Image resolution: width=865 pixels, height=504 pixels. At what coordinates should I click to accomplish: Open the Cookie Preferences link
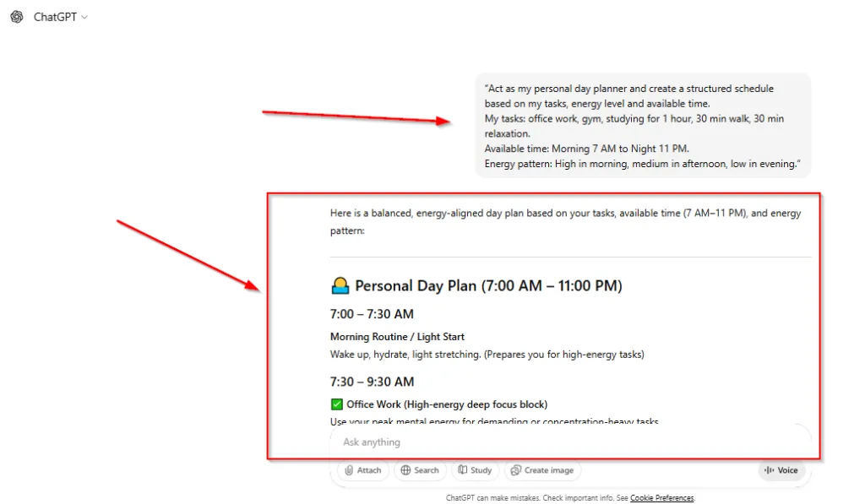pyautogui.click(x=661, y=498)
